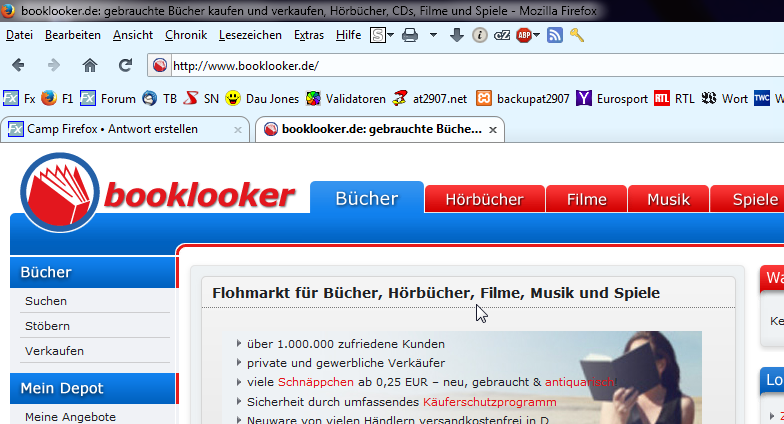The image size is (784, 424).
Task: Open the NoScript icon dropdown arrow
Action: point(390,35)
